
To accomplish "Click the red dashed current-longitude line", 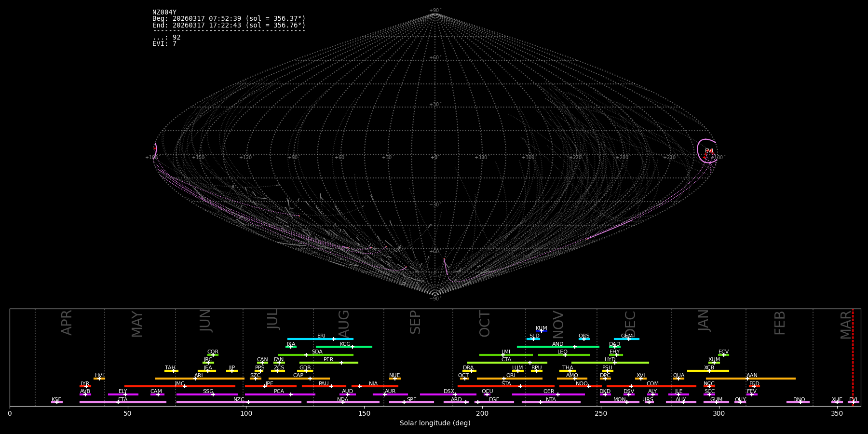I will coord(853,357).
